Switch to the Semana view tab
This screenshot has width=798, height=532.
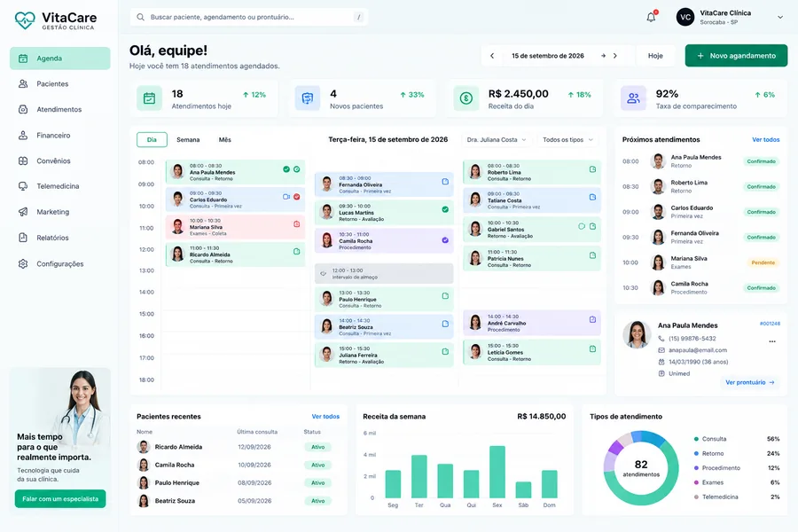[x=188, y=139]
